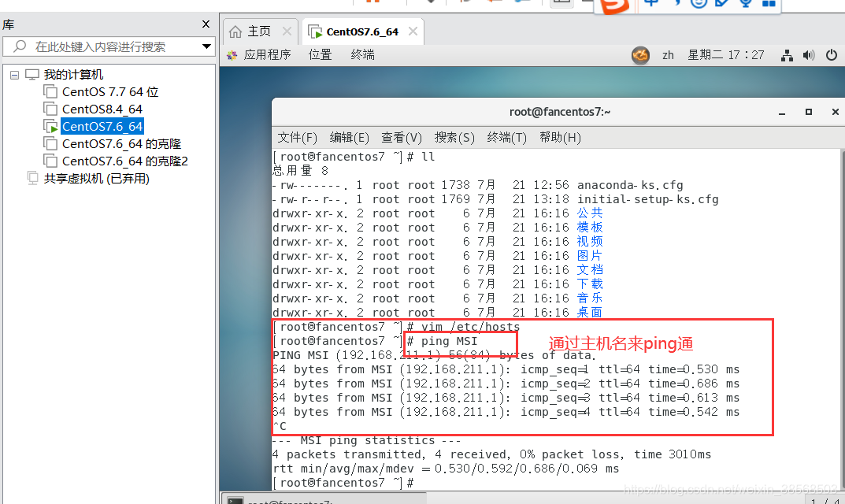Click initial-setup-ks.cfg in terminal listing

[648, 199]
